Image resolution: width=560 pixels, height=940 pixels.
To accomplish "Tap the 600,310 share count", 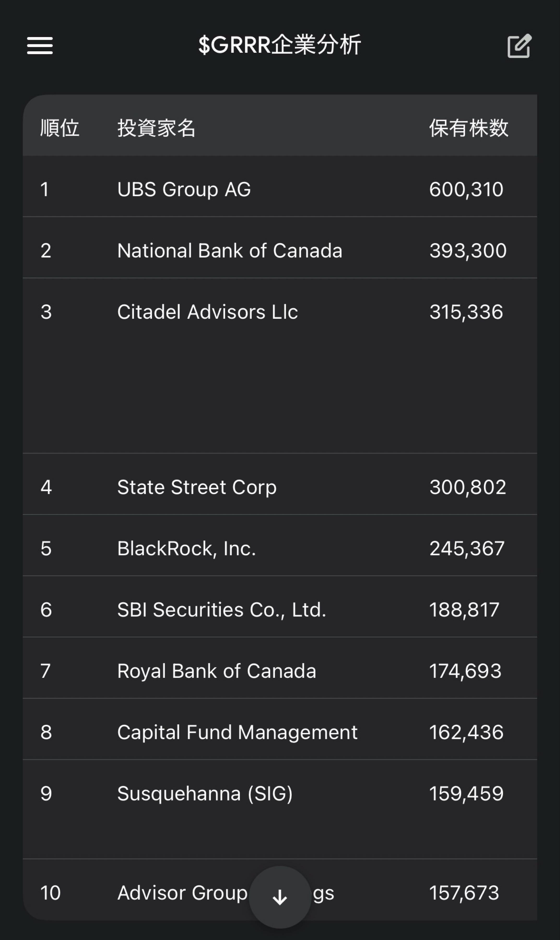I will 466,189.
